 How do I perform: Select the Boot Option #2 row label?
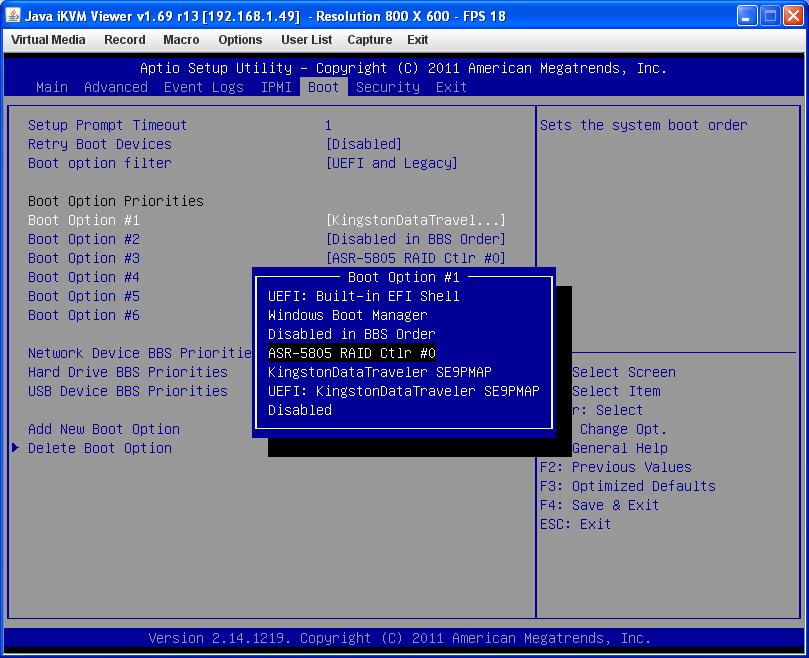(x=84, y=239)
